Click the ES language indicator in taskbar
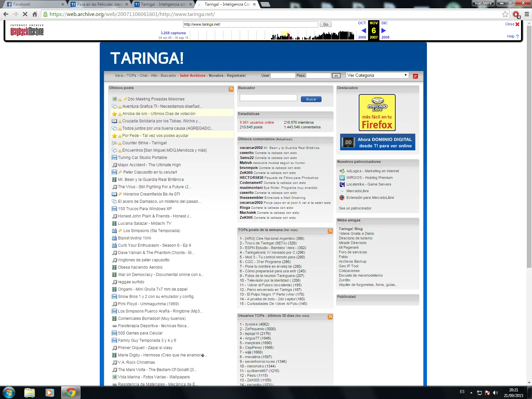The height and width of the screenshot is (399, 532). tap(462, 392)
